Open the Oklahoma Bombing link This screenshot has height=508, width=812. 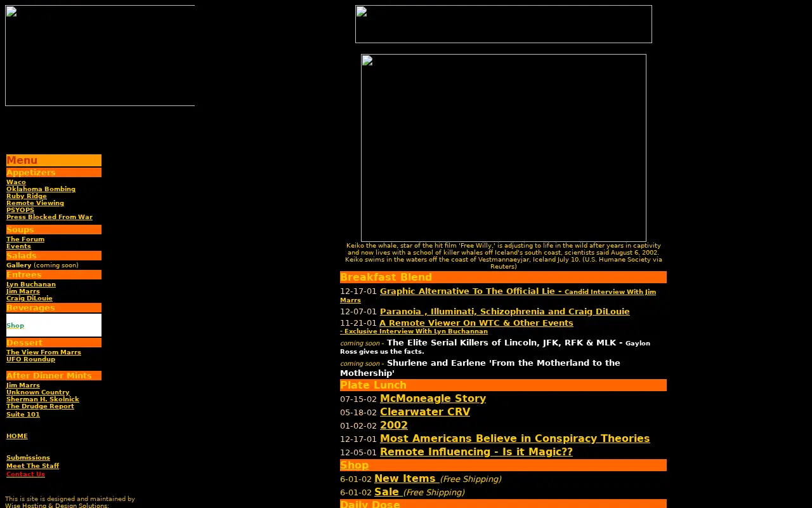(41, 189)
